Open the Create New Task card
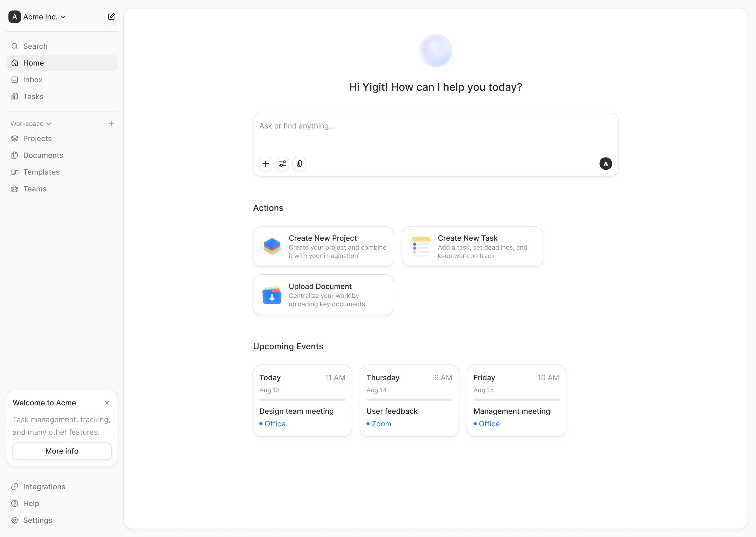Screen dimensions: 756x537 click(x=472, y=246)
